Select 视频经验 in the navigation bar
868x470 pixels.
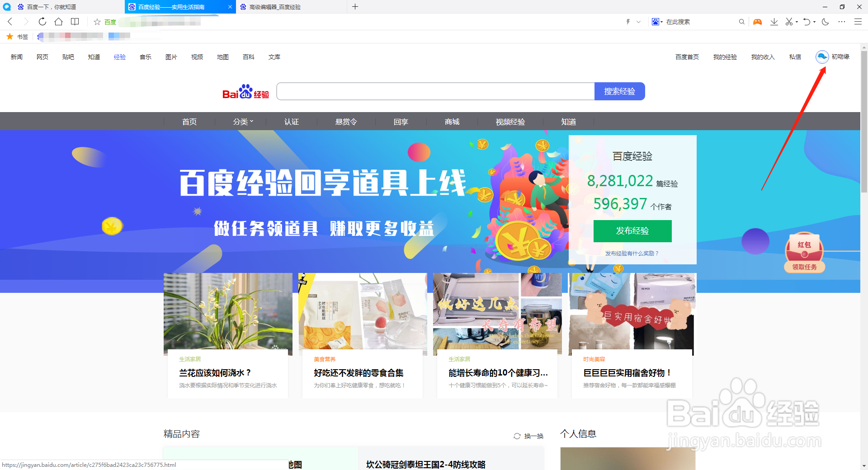pos(510,122)
